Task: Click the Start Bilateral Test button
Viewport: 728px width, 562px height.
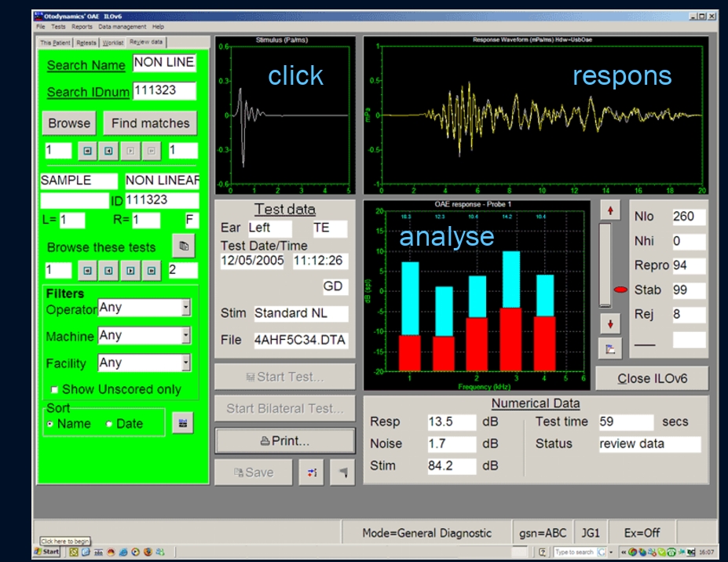Action: point(284,408)
